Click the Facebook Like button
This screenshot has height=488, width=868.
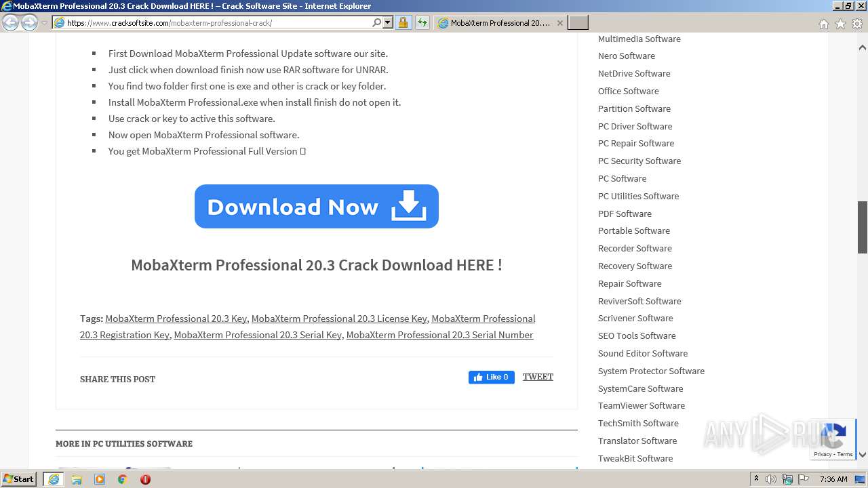point(492,378)
